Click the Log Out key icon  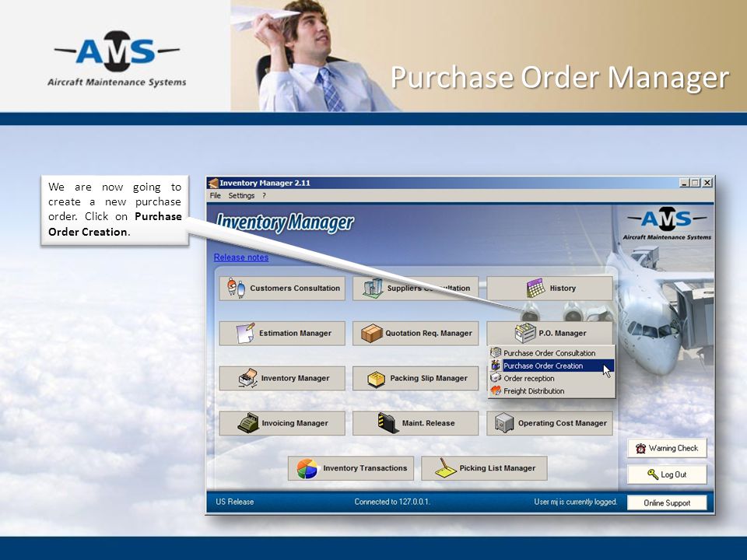(x=653, y=474)
